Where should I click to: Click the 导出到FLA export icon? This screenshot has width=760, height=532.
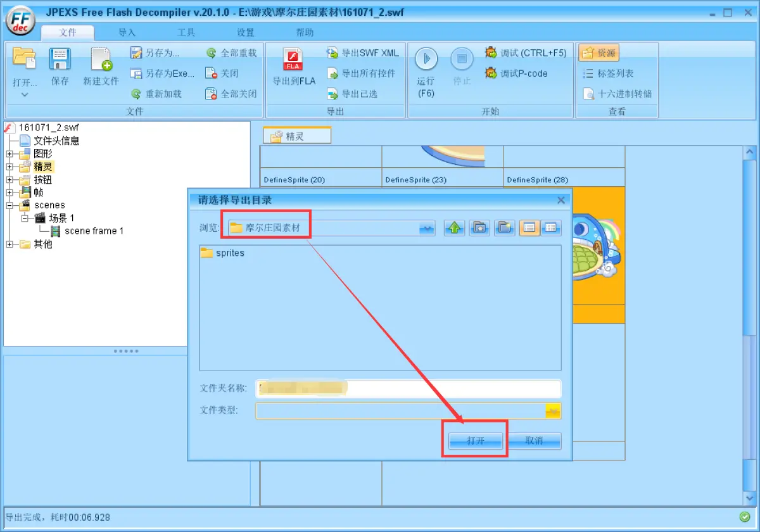[293, 60]
